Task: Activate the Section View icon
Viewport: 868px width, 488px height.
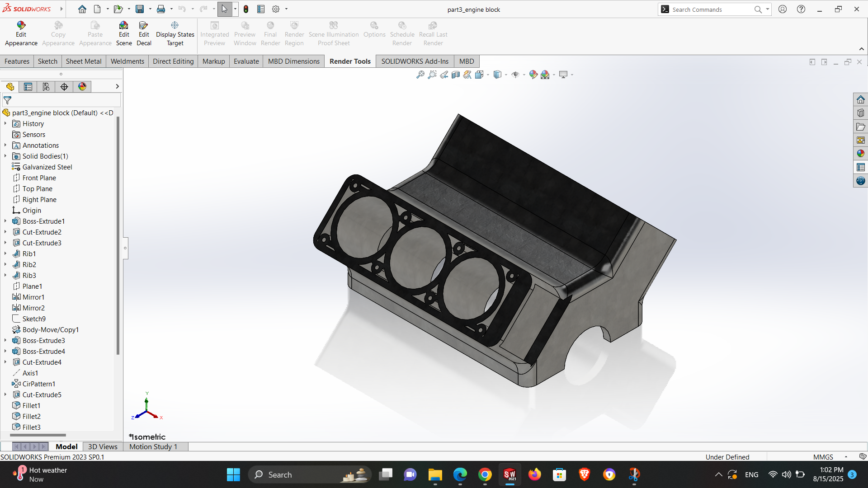Action: coord(456,75)
